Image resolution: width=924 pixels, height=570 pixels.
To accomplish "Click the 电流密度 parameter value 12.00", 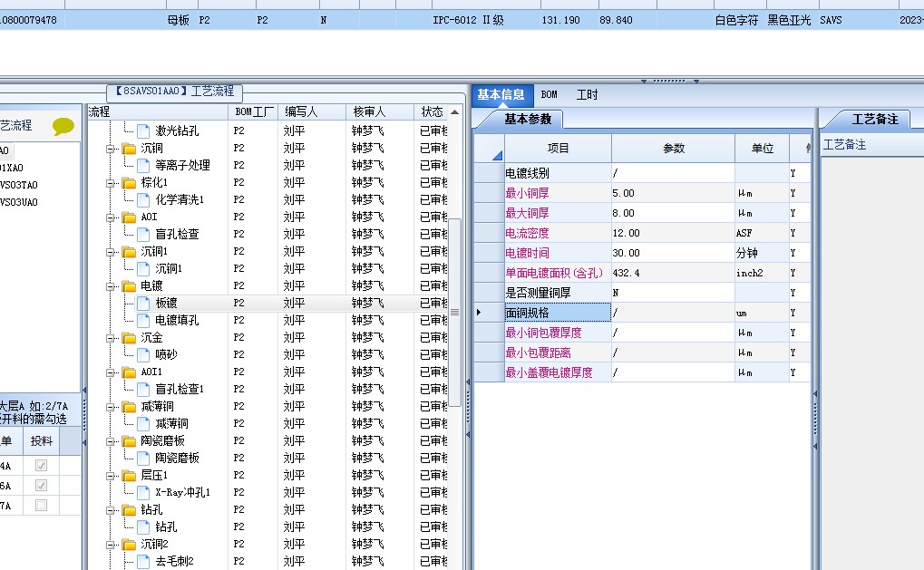I will 673,233.
